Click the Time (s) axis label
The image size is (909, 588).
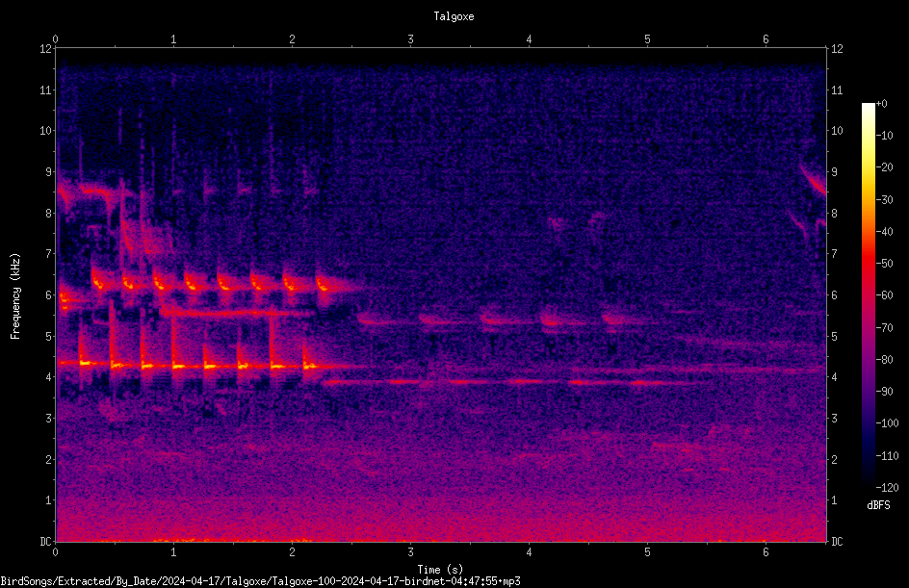click(x=440, y=570)
